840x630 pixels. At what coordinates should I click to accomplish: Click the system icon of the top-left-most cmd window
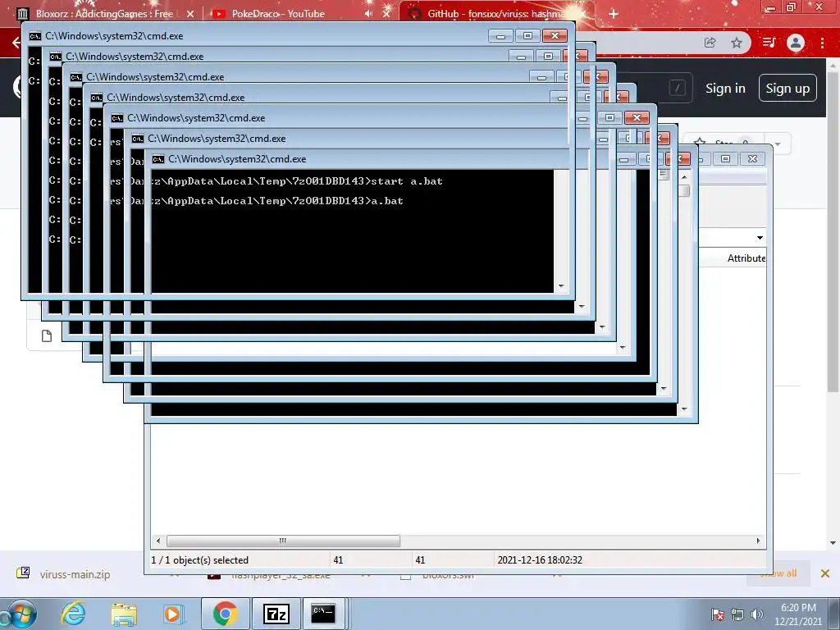point(35,36)
